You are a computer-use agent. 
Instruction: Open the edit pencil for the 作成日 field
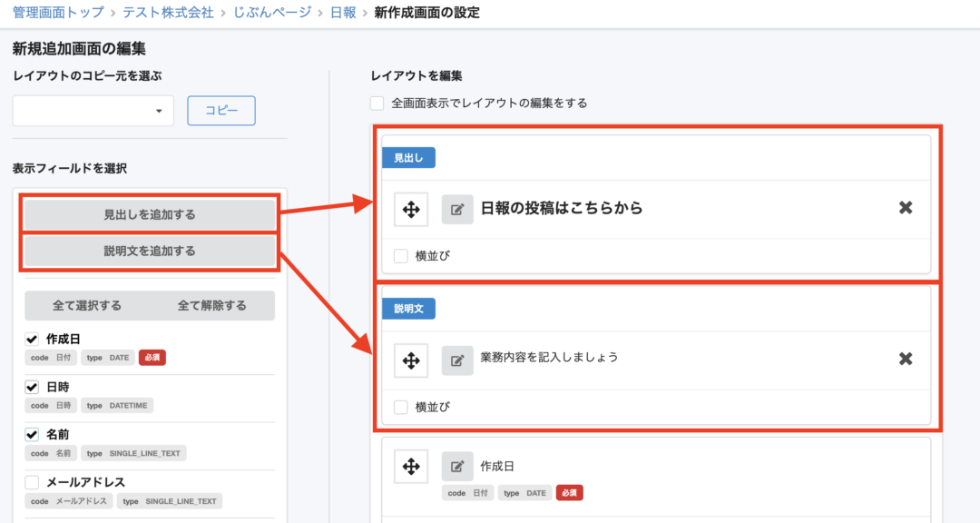pyautogui.click(x=456, y=466)
